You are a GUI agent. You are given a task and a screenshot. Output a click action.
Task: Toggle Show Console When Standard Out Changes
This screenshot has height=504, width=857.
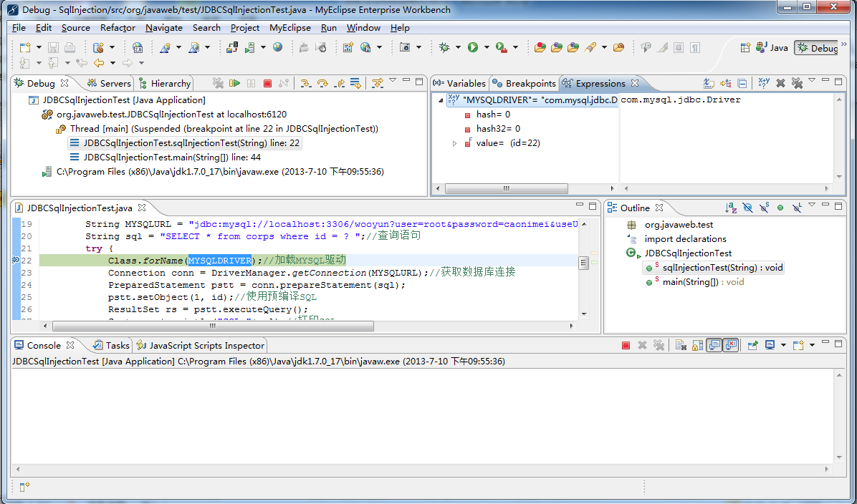(714, 345)
